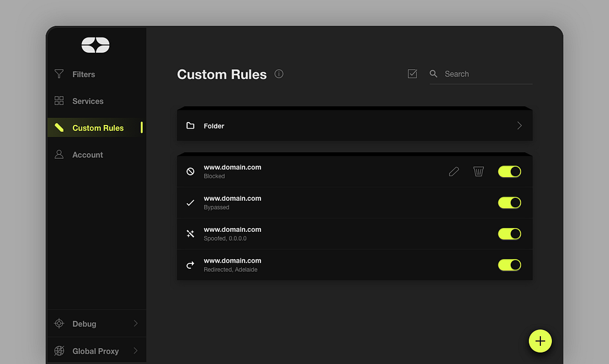Expand the Global Proxy chevron
Image resolution: width=609 pixels, height=364 pixels.
click(135, 351)
